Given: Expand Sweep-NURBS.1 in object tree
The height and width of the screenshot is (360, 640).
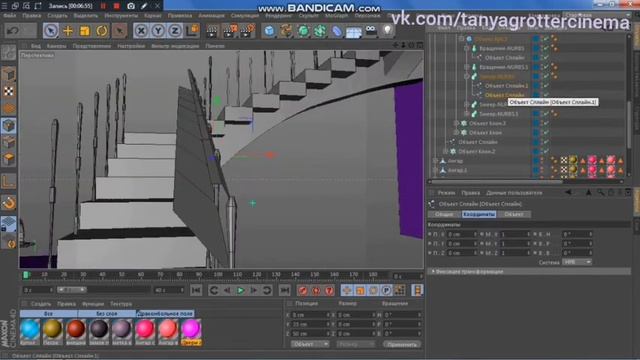Looking at the screenshot, I should point(467,114).
